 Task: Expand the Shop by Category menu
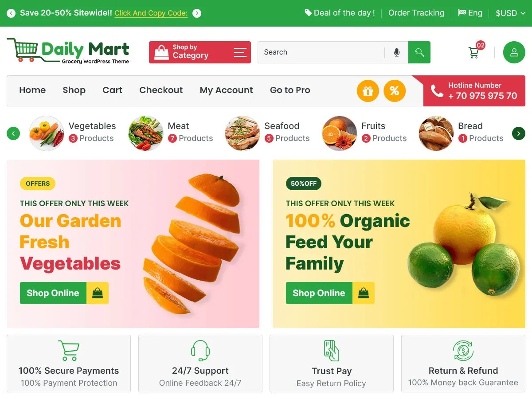click(200, 52)
